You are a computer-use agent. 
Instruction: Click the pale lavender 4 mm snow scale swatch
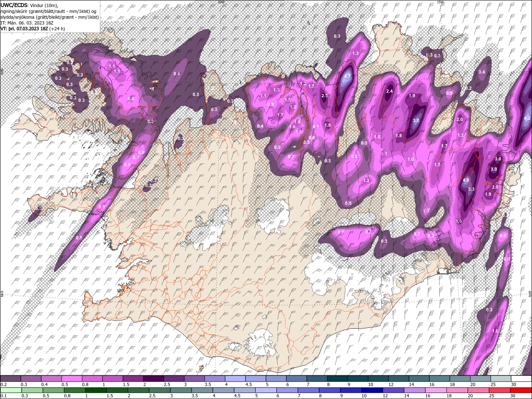234,379
